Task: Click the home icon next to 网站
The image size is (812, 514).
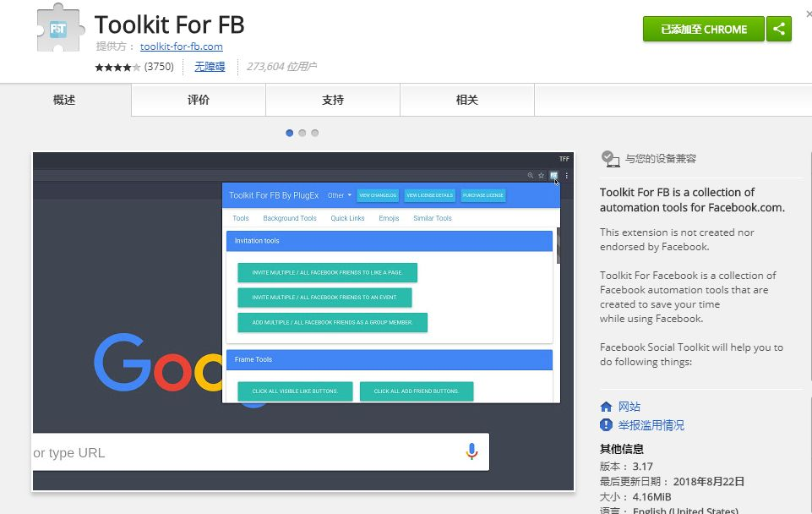Action: tap(606, 407)
